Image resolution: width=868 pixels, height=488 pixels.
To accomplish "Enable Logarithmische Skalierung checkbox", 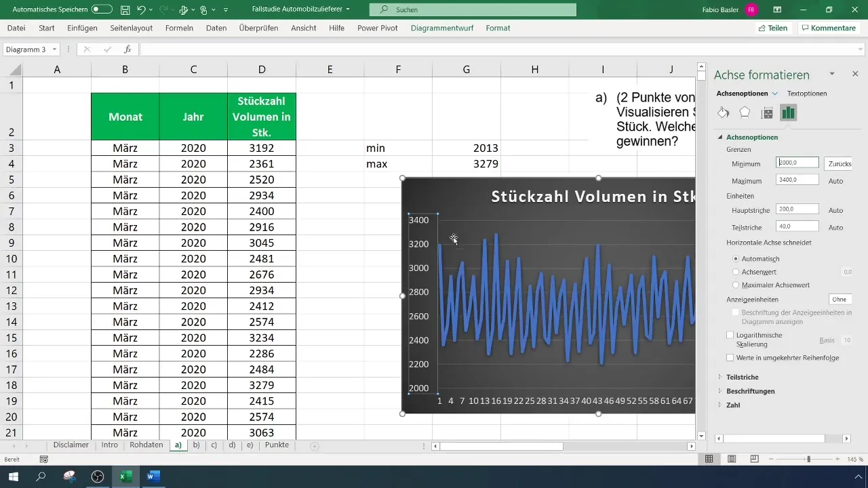I will pos(730,335).
